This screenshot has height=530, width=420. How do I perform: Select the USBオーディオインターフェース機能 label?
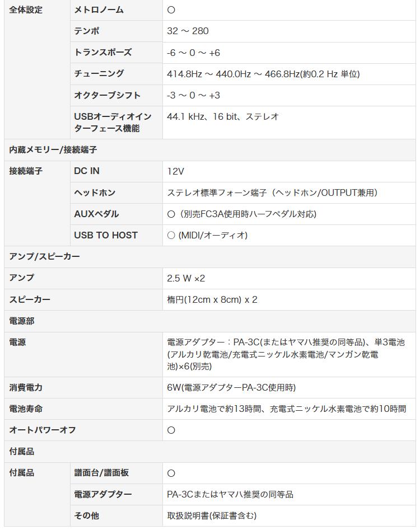[113, 123]
